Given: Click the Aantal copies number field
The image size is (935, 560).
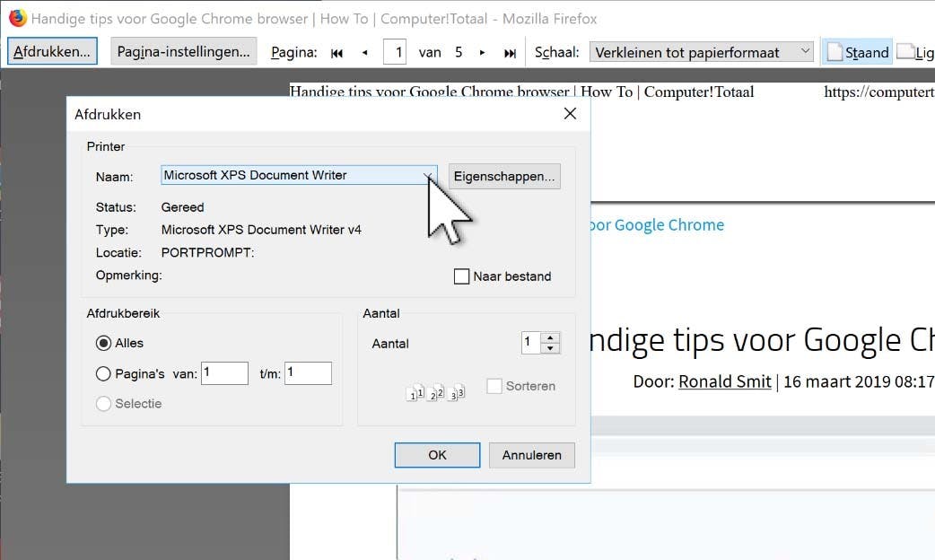Looking at the screenshot, I should (x=530, y=343).
